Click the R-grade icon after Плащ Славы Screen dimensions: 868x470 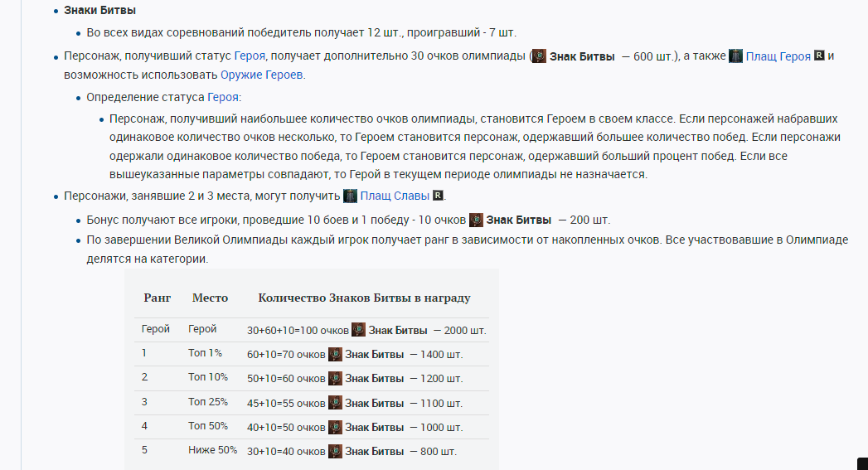pyautogui.click(x=439, y=196)
